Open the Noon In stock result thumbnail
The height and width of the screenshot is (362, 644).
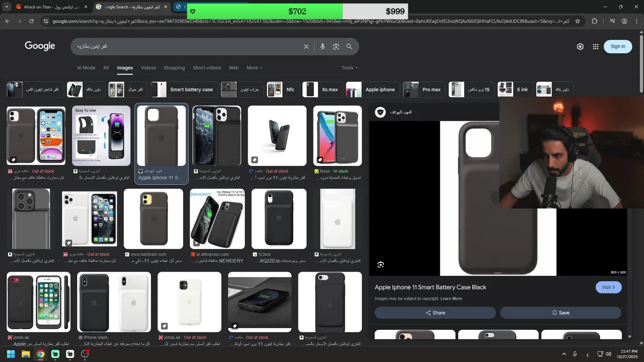[x=337, y=136]
